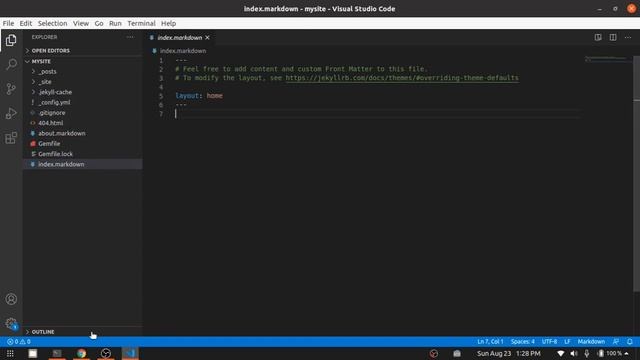Click the feedback icon in status bar
The image size is (640, 360).
click(616, 342)
